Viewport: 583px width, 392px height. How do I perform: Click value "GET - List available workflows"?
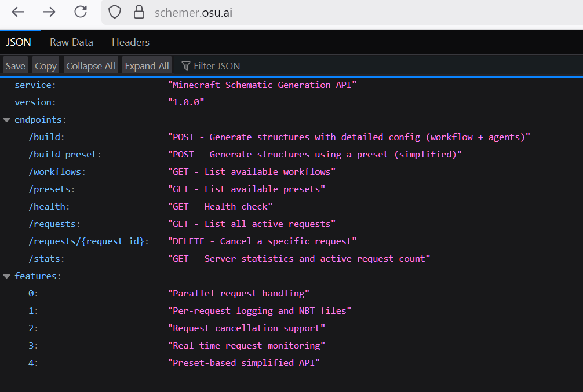point(252,172)
